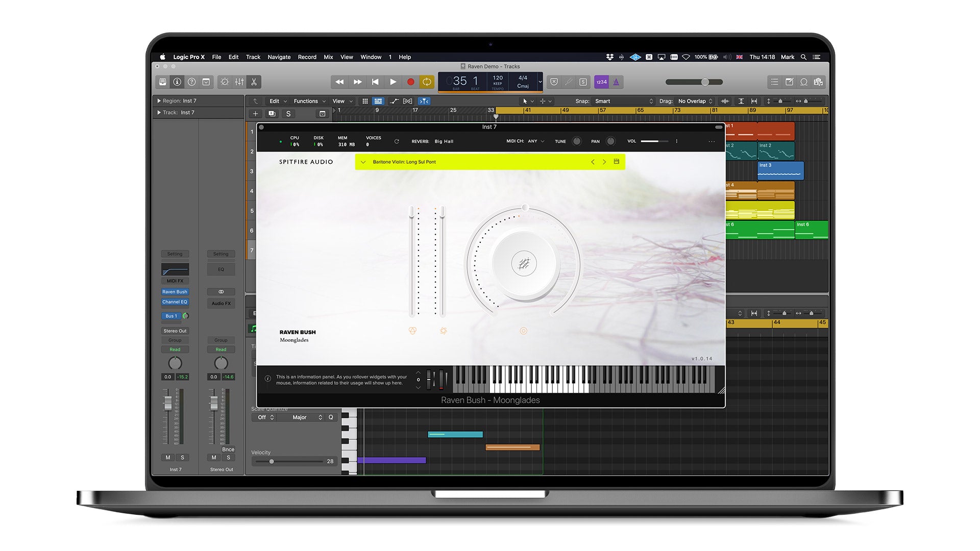The width and height of the screenshot is (980, 551).
Task: Click the Smart Controls dial icon
Action: coord(225,82)
